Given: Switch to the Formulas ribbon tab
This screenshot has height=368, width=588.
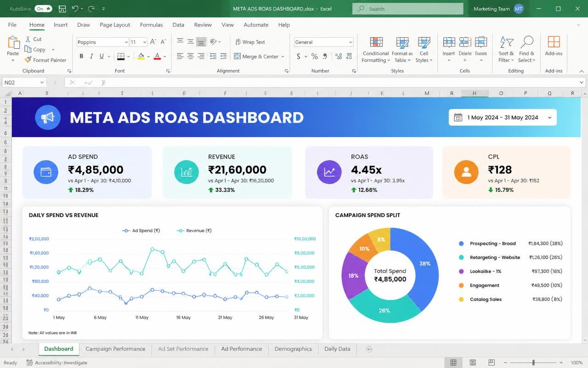Looking at the screenshot, I should tap(151, 25).
